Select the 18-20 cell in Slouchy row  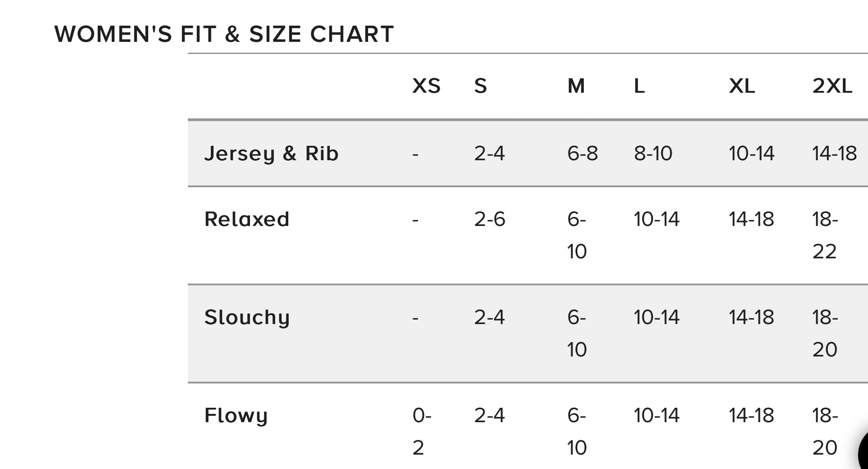[825, 333]
